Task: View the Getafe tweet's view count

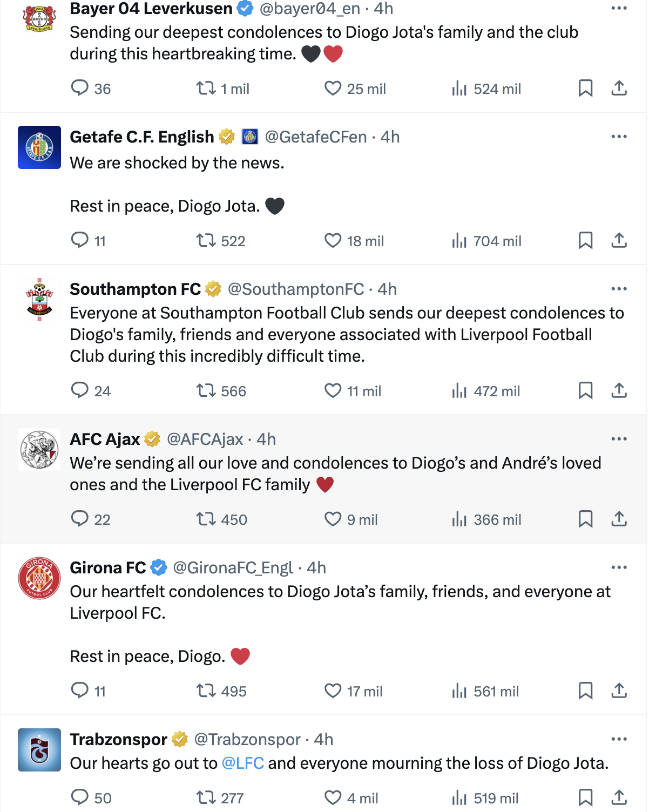Action: (x=486, y=241)
